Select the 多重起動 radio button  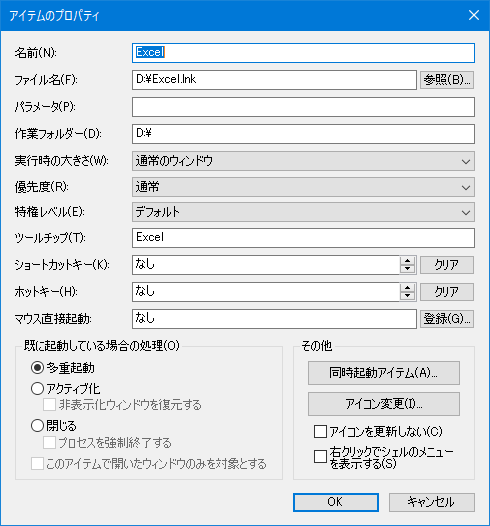(x=37, y=368)
